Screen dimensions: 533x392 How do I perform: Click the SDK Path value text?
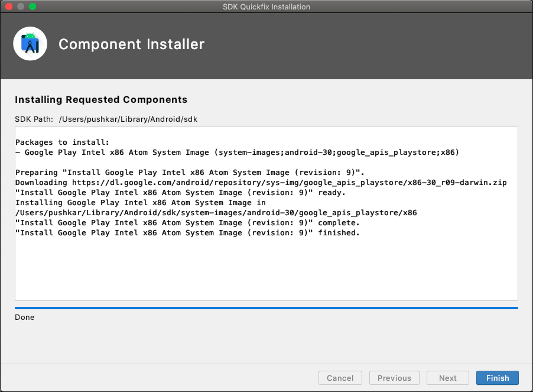point(128,119)
